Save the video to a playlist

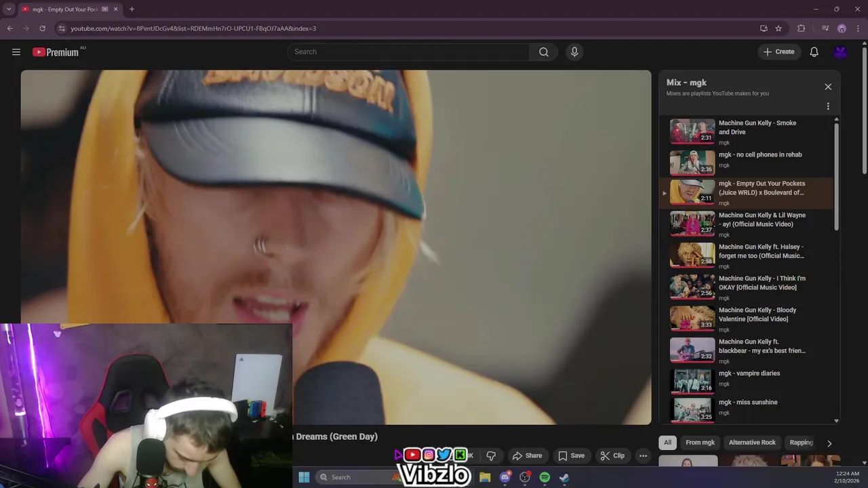tap(571, 455)
